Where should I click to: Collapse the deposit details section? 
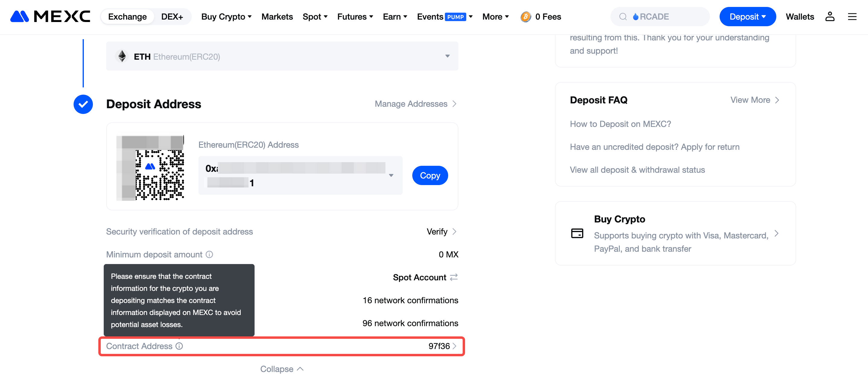pos(282,369)
